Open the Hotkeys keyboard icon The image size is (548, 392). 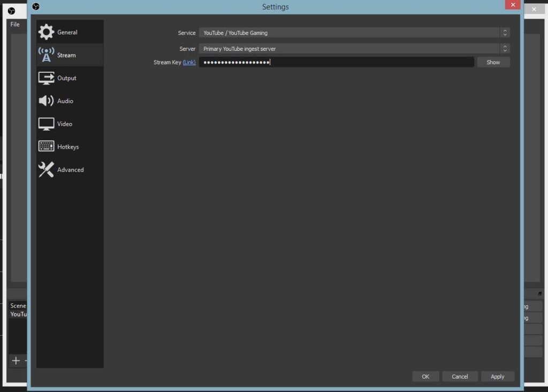click(46, 147)
